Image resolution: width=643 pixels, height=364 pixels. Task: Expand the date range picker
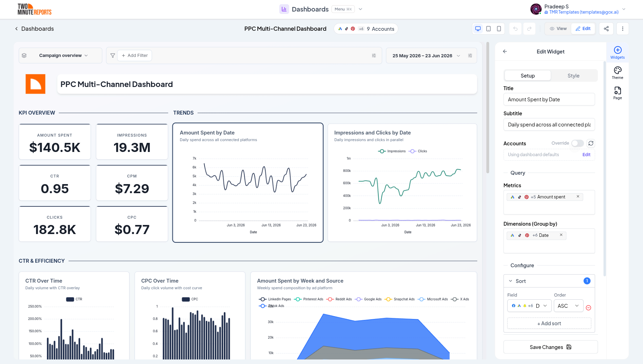pyautogui.click(x=426, y=56)
